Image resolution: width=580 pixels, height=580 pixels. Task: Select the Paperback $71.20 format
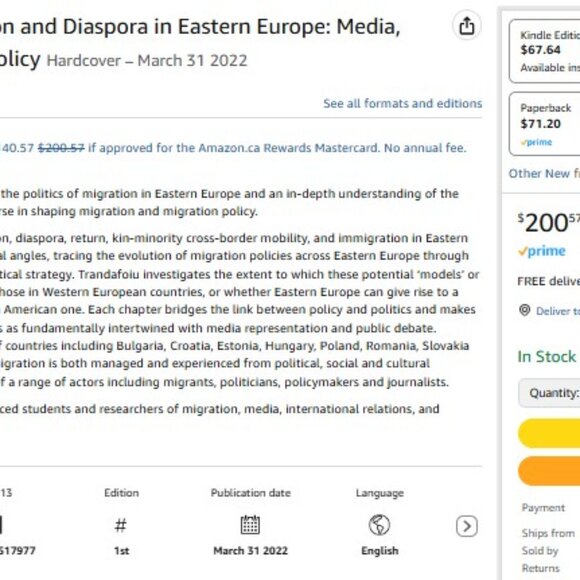(x=545, y=124)
